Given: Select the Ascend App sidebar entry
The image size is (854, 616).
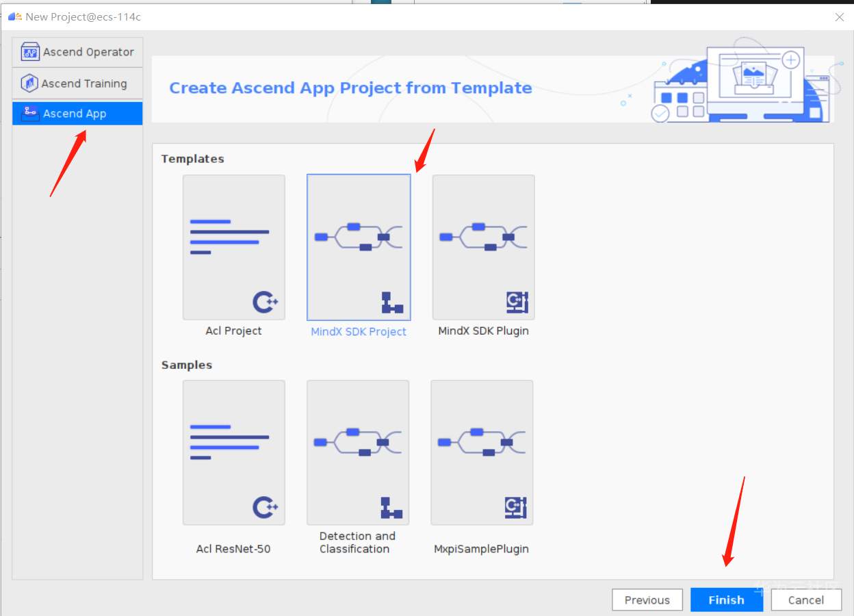Looking at the screenshot, I should click(x=77, y=114).
